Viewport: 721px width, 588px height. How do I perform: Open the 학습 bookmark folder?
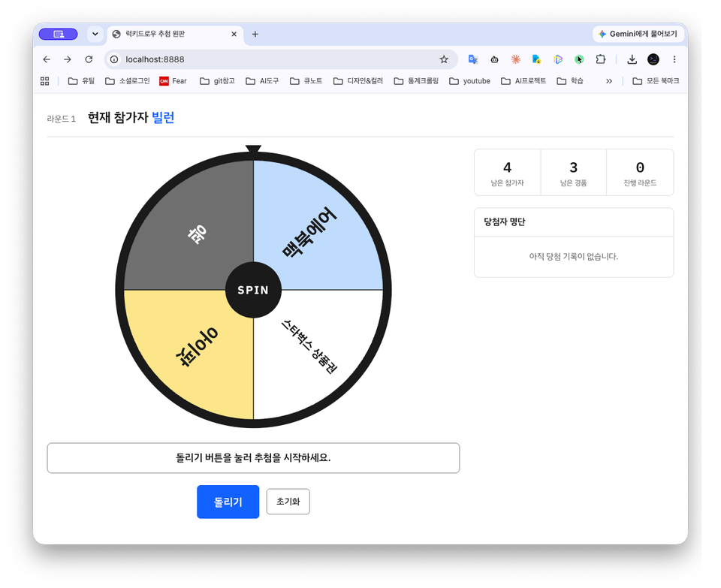point(570,81)
